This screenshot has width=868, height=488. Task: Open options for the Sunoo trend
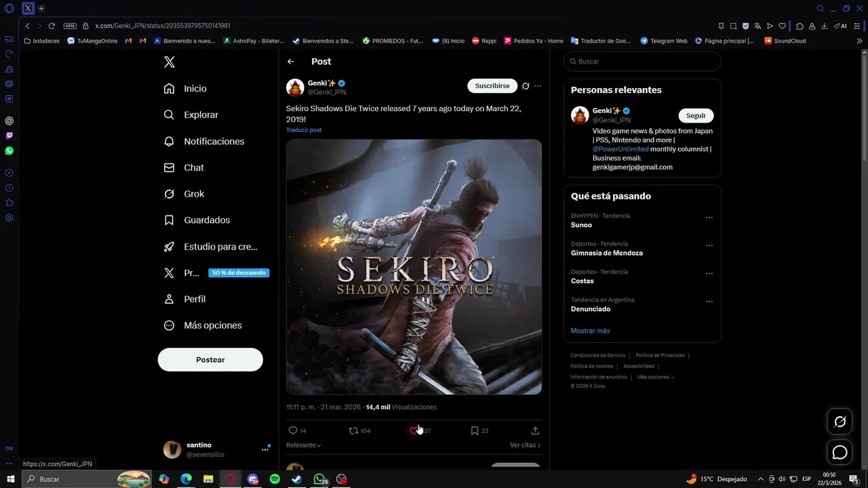tap(709, 218)
